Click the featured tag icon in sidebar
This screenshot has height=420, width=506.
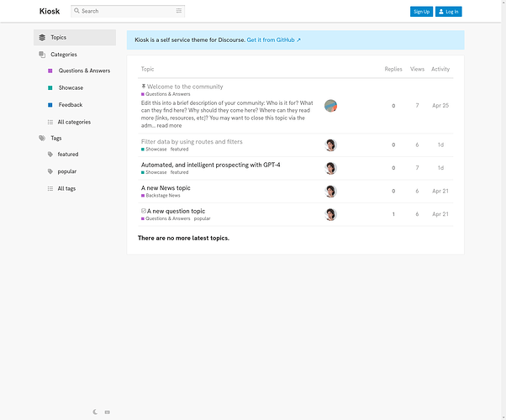click(50, 155)
